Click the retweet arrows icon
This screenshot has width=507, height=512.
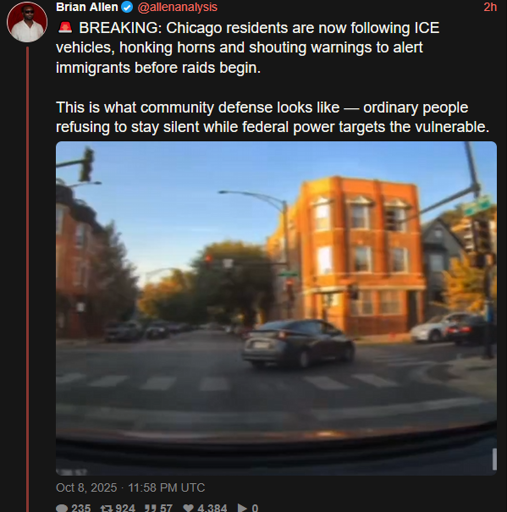pos(106,508)
